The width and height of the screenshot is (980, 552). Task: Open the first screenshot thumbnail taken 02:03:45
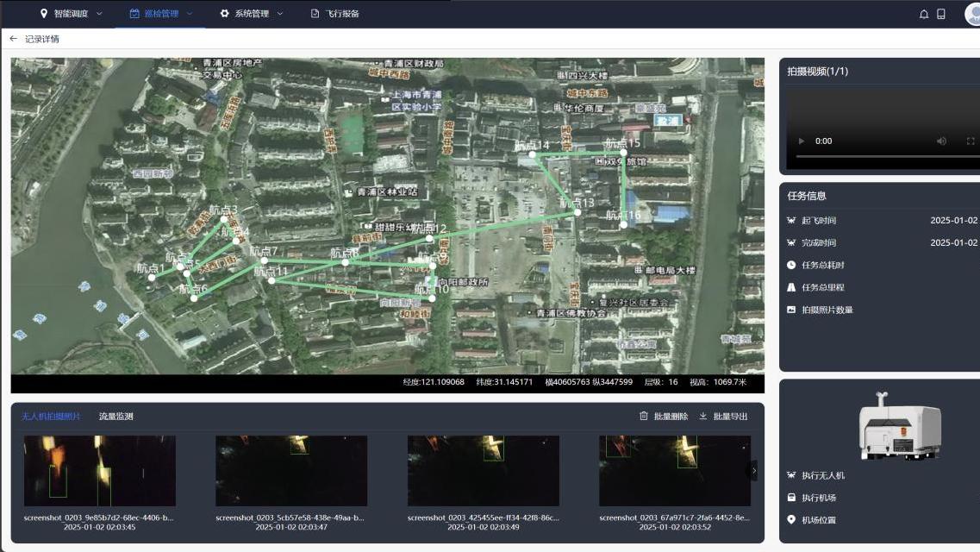tap(100, 471)
